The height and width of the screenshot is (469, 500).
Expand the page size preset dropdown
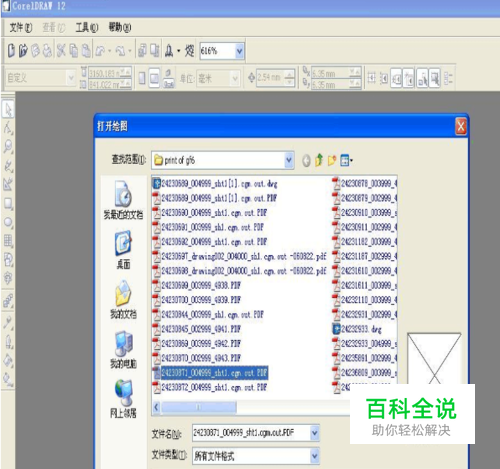[x=71, y=78]
